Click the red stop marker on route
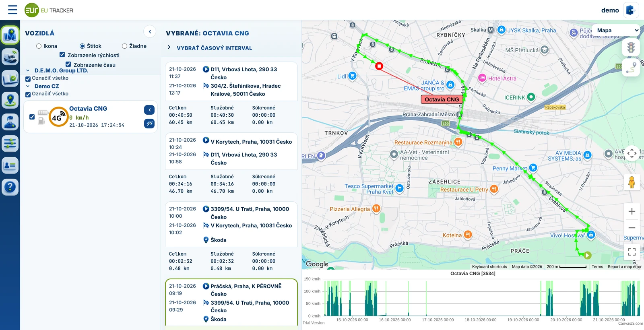This screenshot has height=330, width=644. click(379, 66)
